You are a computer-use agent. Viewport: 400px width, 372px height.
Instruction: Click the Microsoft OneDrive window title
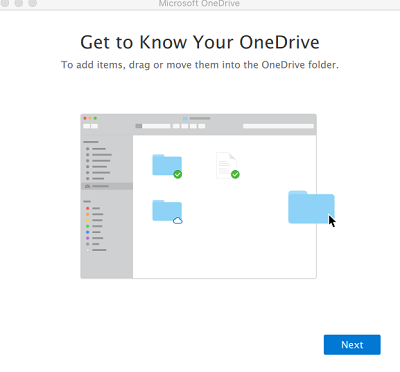click(x=199, y=4)
